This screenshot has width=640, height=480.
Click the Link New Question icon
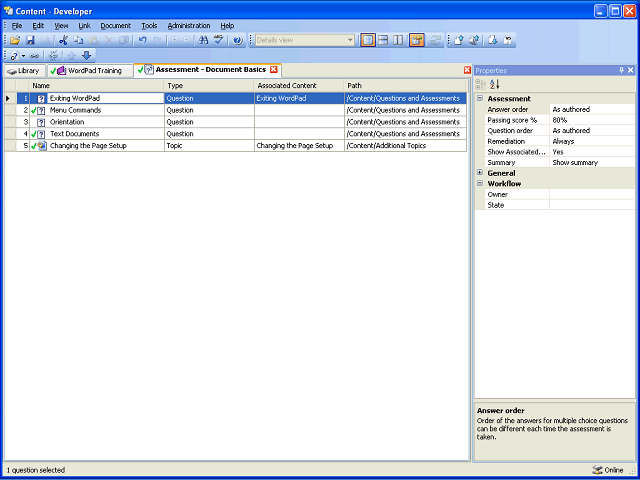point(14,56)
